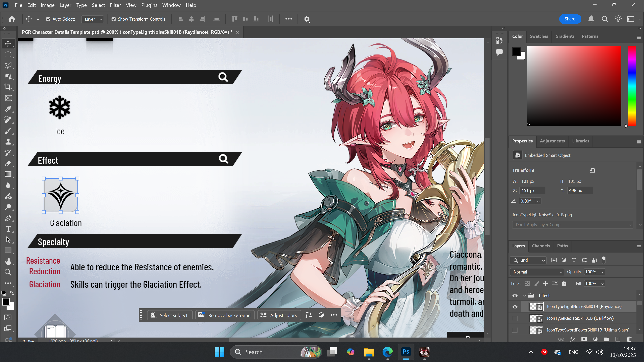Select the Clone Stamp tool
The image size is (644, 362).
8,142
